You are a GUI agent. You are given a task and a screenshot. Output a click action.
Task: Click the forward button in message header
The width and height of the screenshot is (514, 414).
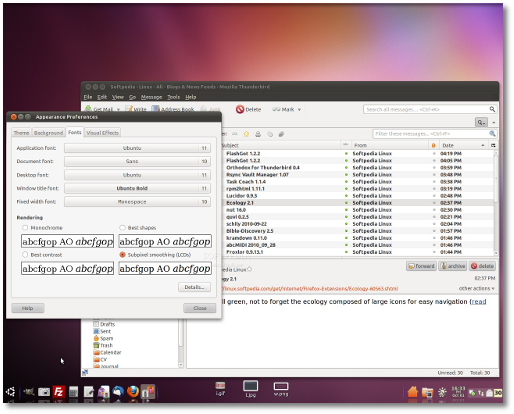coord(421,266)
